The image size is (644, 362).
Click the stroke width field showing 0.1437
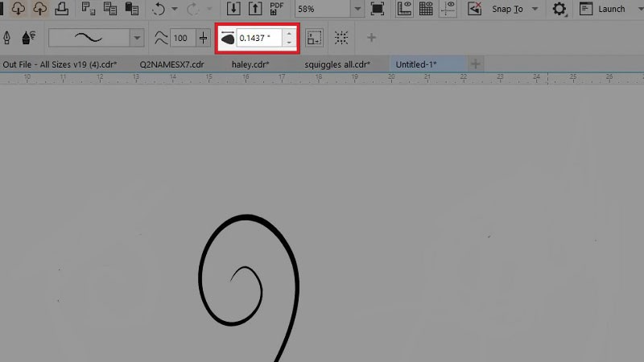(259, 38)
